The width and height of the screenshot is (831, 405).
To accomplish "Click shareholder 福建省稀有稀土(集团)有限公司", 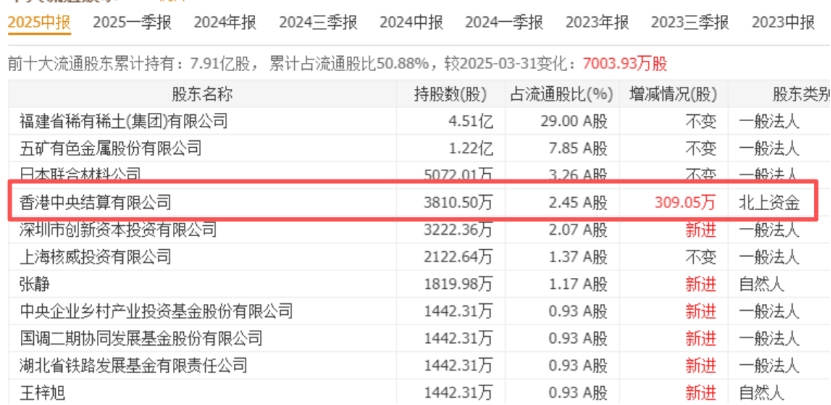I will pos(123,121).
